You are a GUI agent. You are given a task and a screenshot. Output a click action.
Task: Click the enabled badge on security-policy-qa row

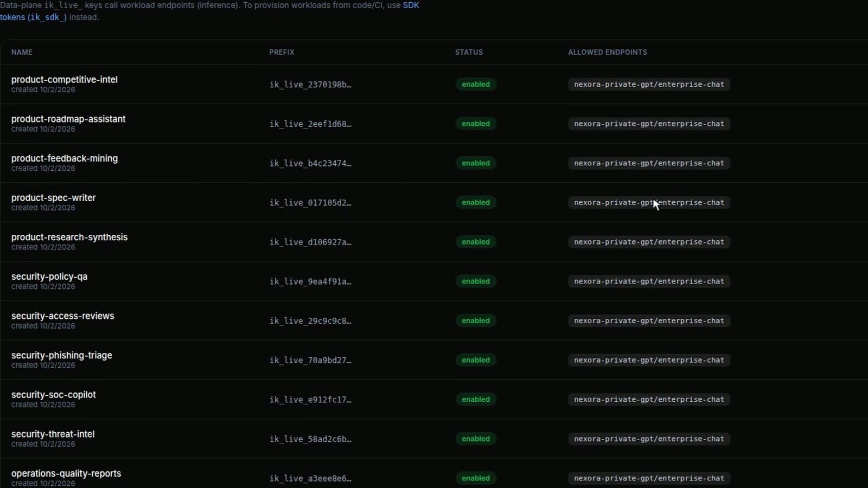pyautogui.click(x=476, y=281)
